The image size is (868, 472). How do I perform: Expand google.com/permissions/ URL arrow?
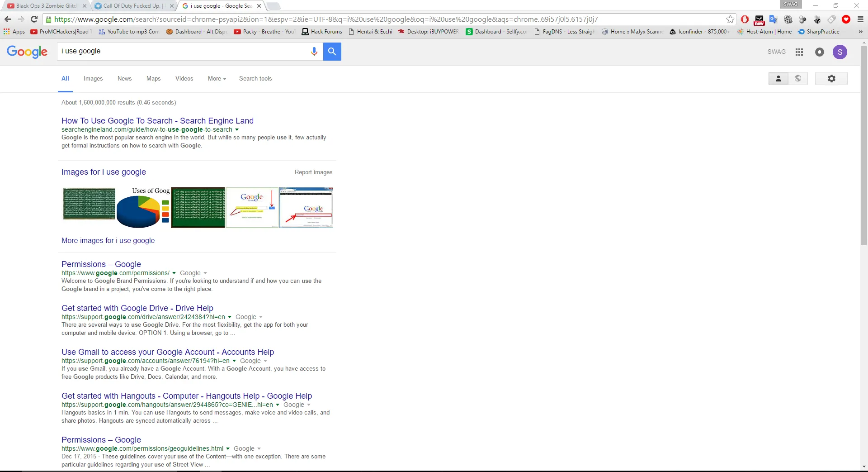point(174,273)
